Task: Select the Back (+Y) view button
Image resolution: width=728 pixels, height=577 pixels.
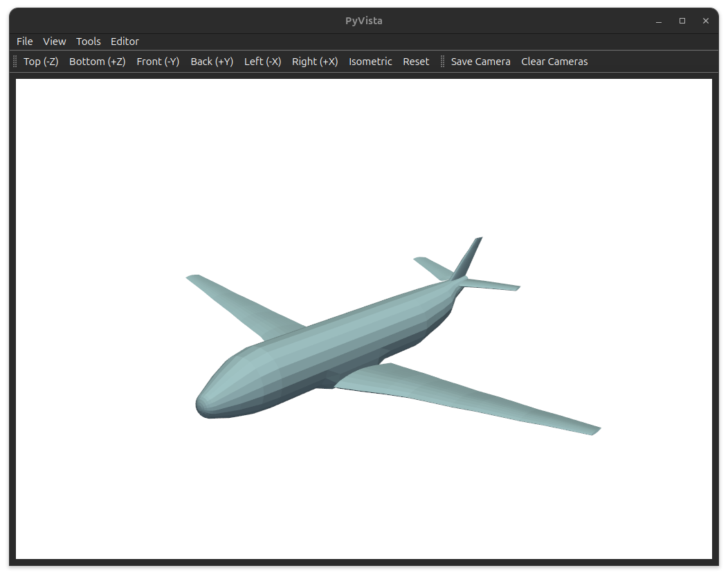Action: [212, 62]
